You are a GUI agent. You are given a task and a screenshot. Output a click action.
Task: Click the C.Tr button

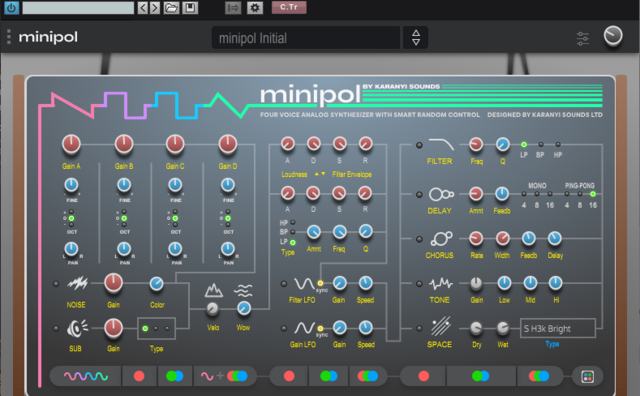tap(289, 7)
